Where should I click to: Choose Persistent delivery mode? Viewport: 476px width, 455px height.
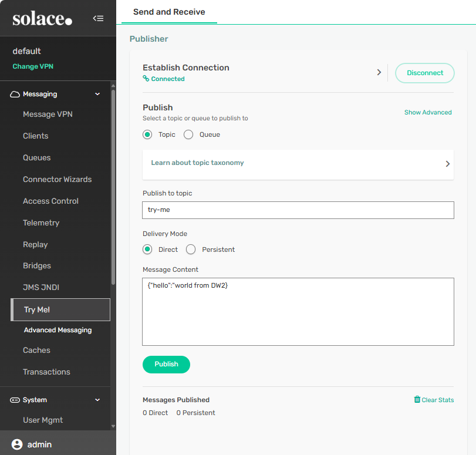[x=191, y=250]
